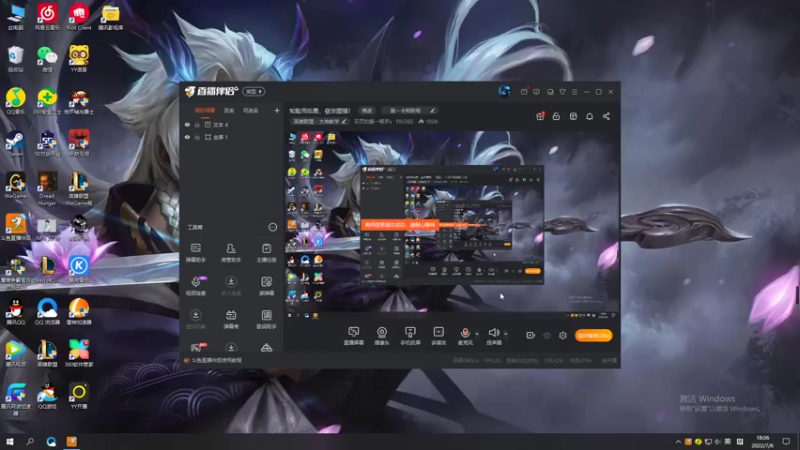The width and height of the screenshot is (800, 450).
Task: Open WeGame desktop shortcut
Action: pos(15,186)
